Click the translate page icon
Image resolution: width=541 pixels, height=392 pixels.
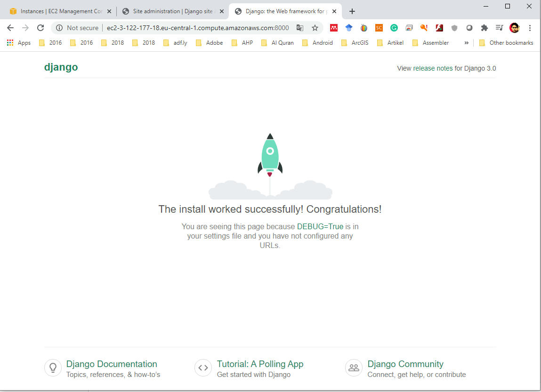pos(300,28)
